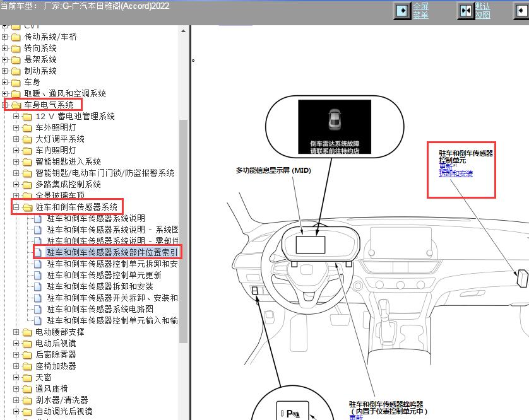Screen dimensions: 529x420
Task: Select the 转向系统 folder icon
Action: pos(16,49)
